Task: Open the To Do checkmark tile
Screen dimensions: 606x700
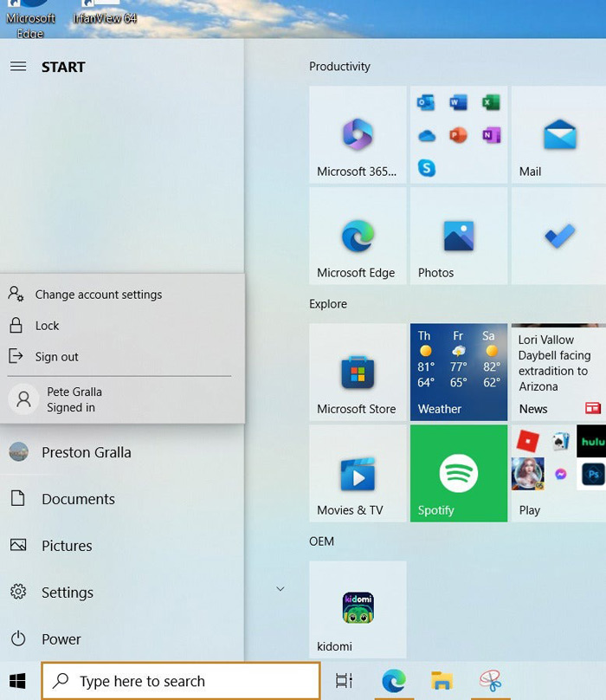Action: 558,237
